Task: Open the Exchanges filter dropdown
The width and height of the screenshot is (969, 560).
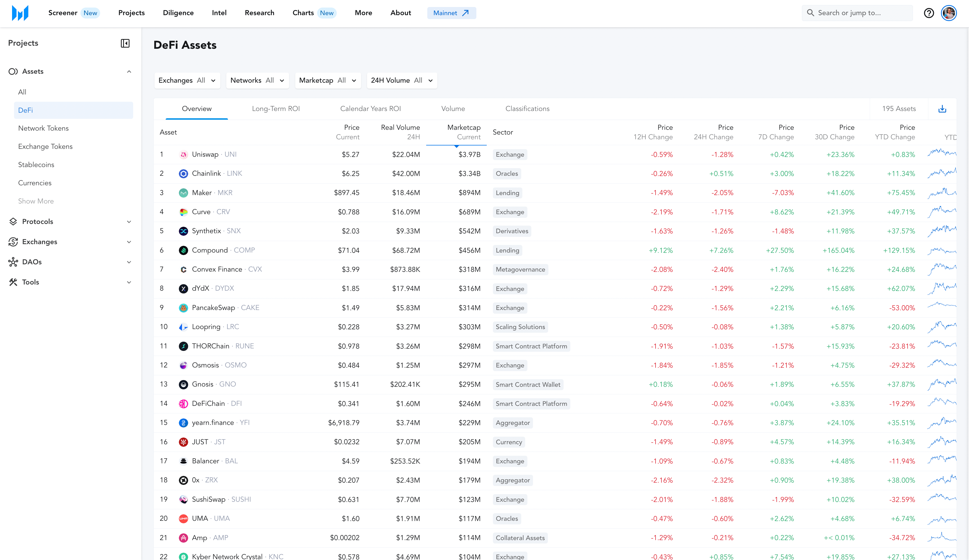Action: pos(187,80)
